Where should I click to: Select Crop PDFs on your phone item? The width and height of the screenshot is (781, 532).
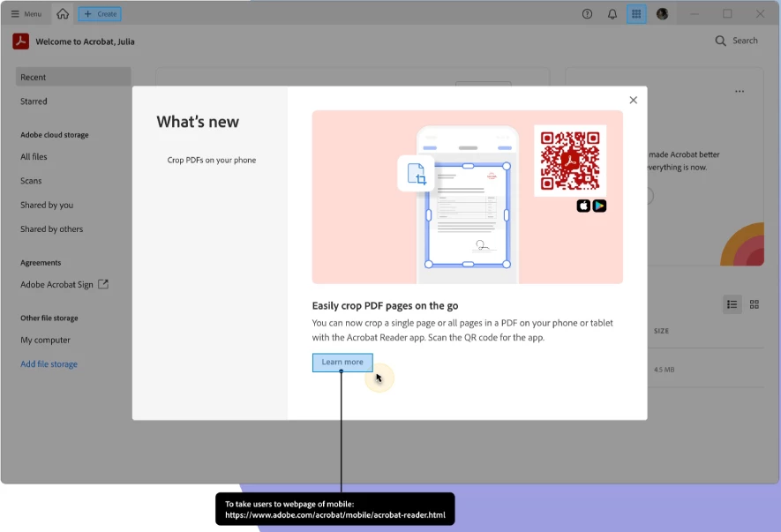(x=212, y=160)
